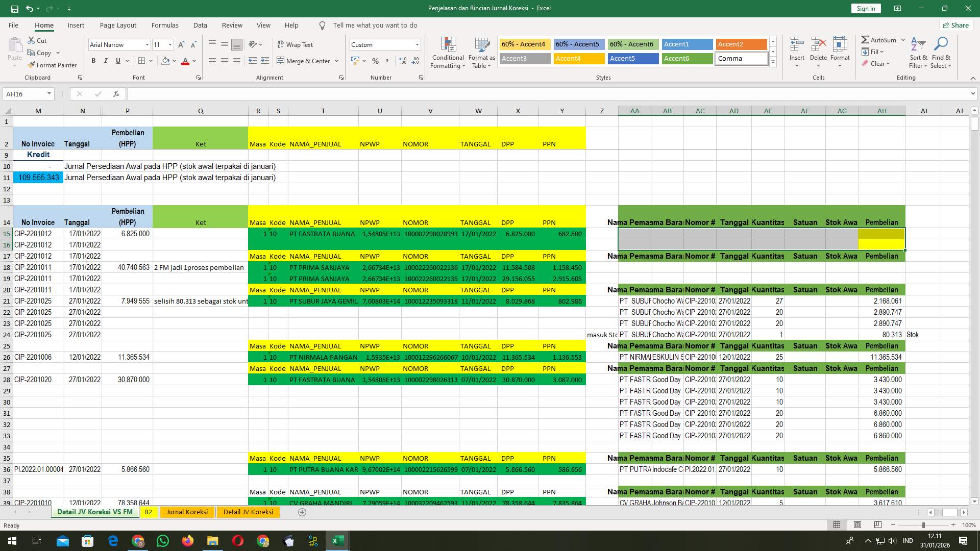The image size is (980, 551).
Task: Open Conditional Formatting options
Action: coord(448,53)
